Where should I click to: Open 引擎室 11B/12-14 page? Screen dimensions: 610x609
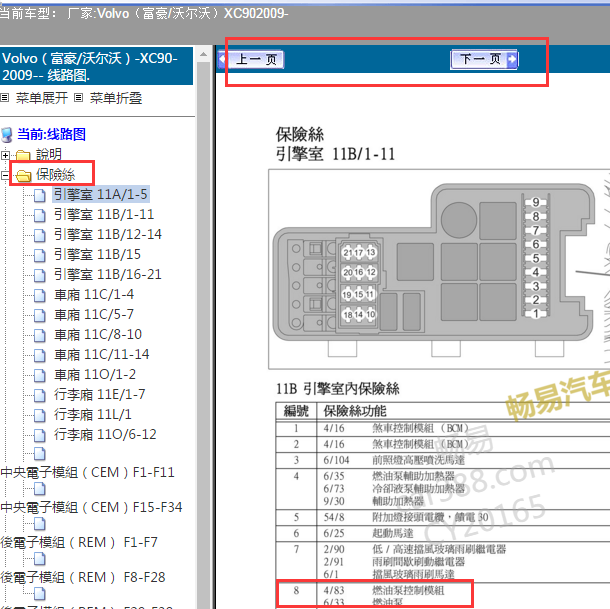pyautogui.click(x=108, y=234)
